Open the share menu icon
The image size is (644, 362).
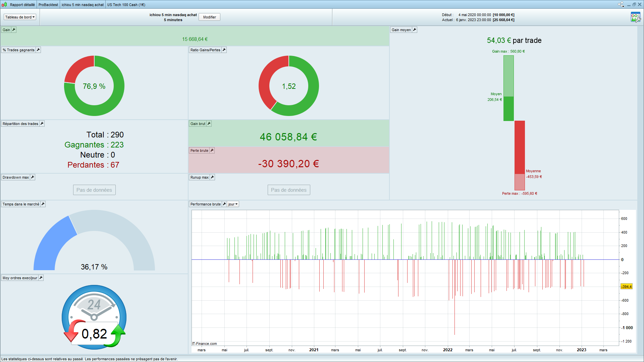[621, 4]
